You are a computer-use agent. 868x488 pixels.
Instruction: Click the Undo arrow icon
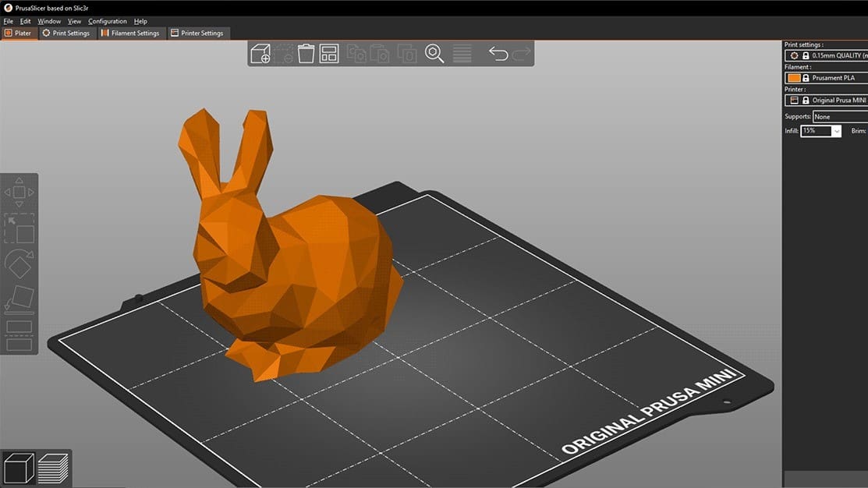(498, 54)
